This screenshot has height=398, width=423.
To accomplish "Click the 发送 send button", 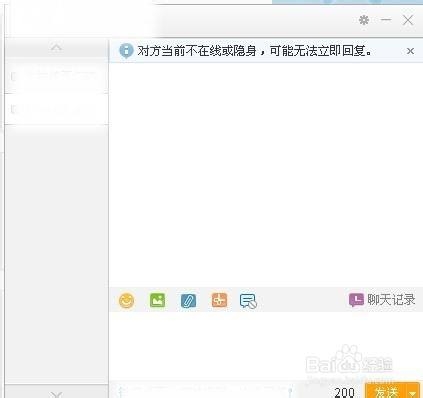I will [x=386, y=391].
